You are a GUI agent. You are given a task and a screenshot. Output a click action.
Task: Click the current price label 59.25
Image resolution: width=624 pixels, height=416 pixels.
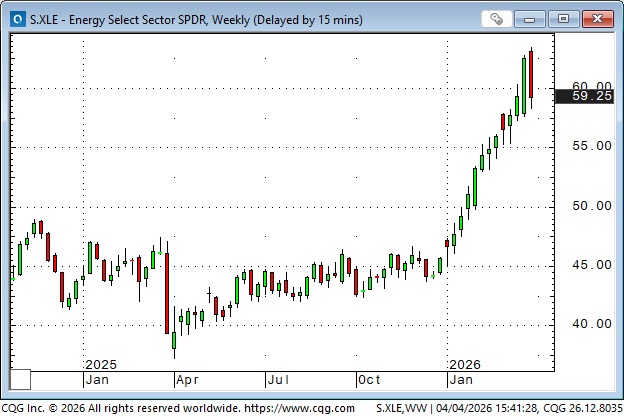point(592,96)
